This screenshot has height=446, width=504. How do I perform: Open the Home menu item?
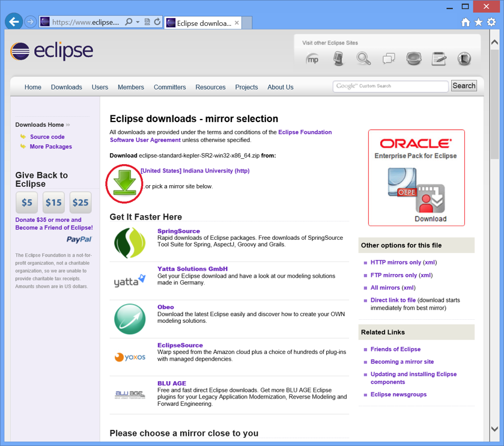pos(33,87)
